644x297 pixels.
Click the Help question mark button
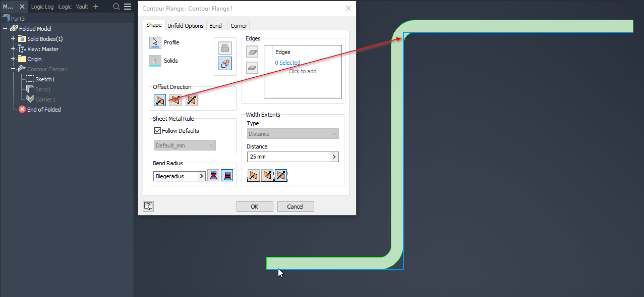pos(148,206)
